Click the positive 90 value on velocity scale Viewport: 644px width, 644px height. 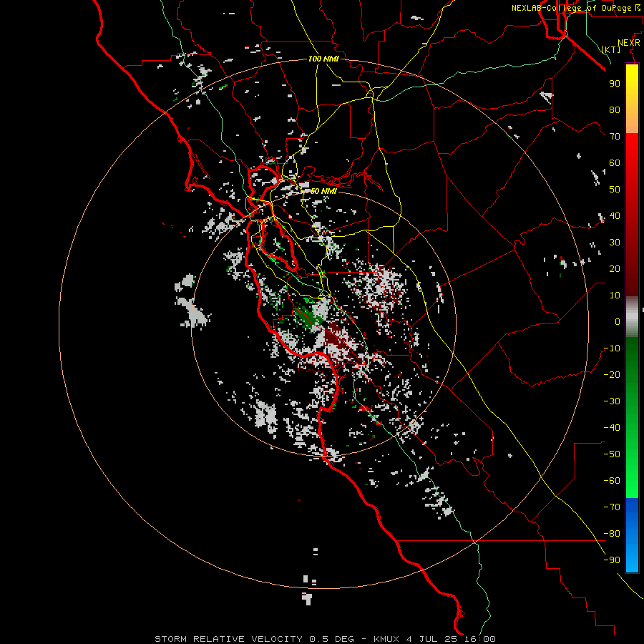[x=615, y=84]
